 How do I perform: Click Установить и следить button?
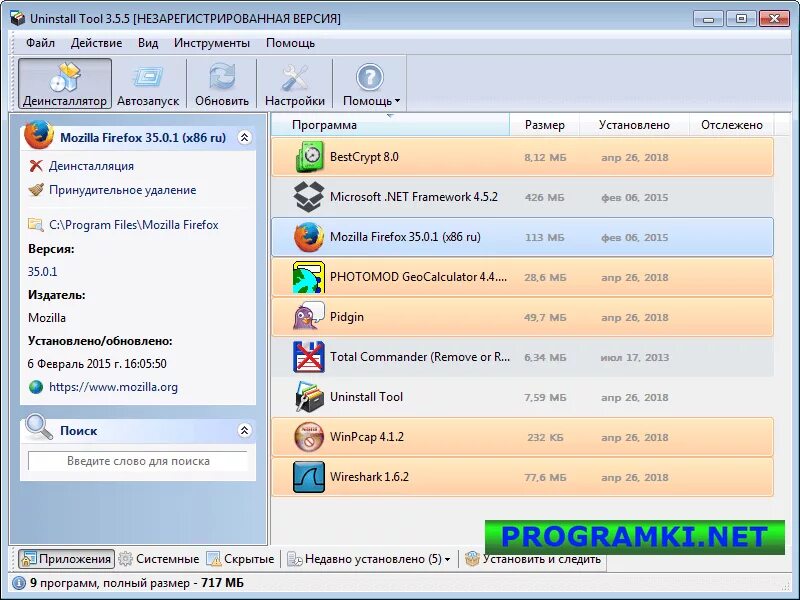point(533,559)
